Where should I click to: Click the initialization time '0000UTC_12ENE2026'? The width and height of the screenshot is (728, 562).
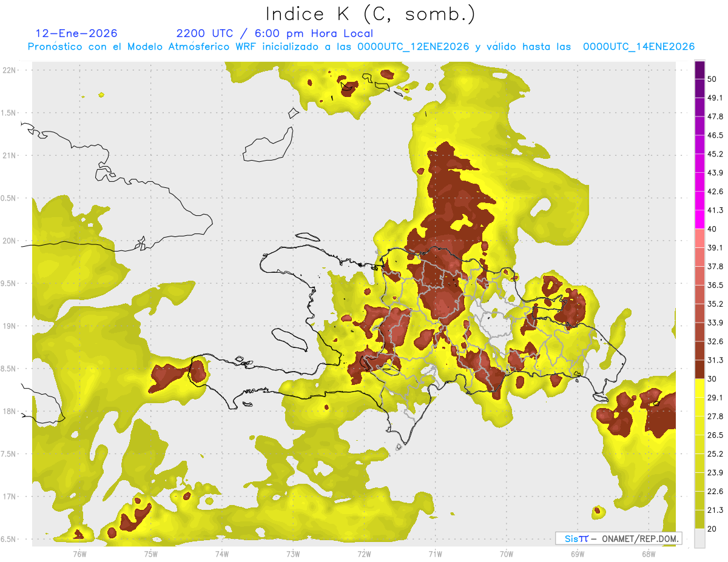point(413,47)
